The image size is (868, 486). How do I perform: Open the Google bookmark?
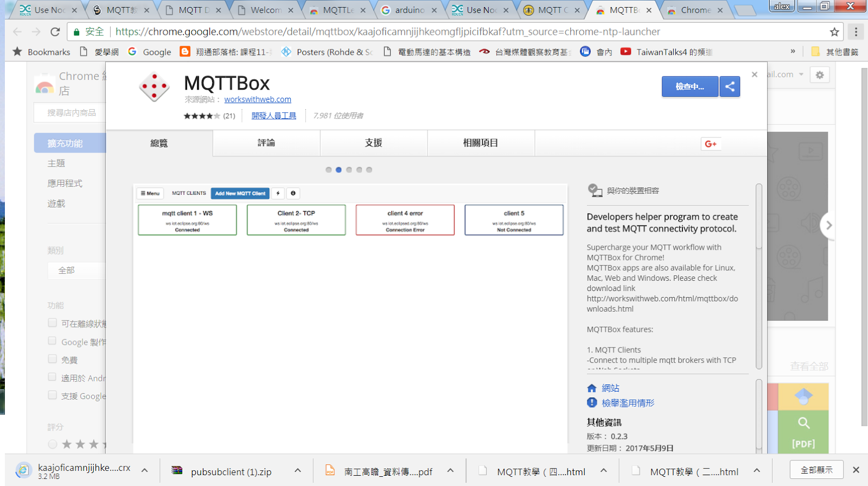point(150,52)
